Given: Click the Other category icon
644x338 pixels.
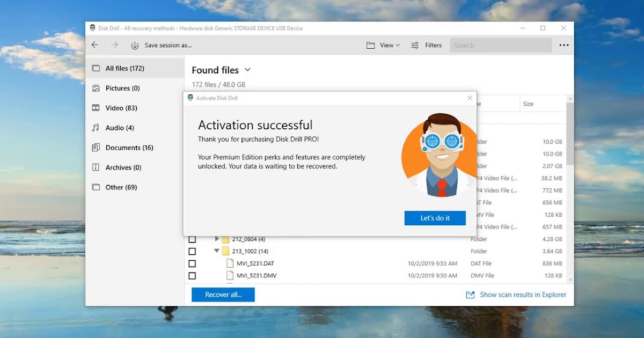Looking at the screenshot, I should 96,187.
